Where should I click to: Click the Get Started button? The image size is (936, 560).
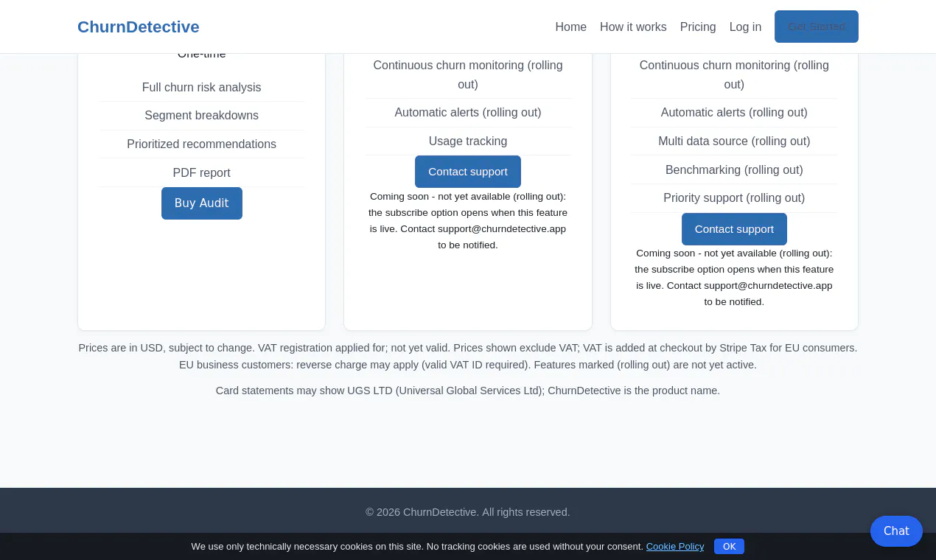pyautogui.click(x=817, y=27)
